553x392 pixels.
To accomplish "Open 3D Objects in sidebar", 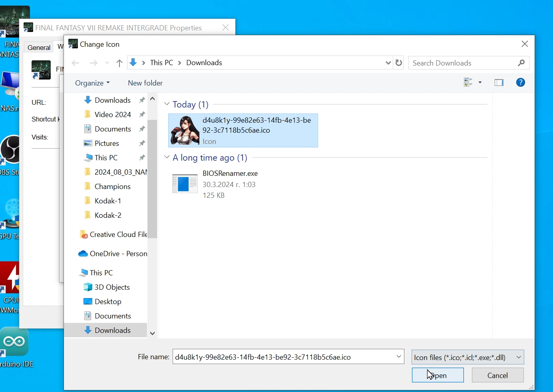I will (112, 287).
